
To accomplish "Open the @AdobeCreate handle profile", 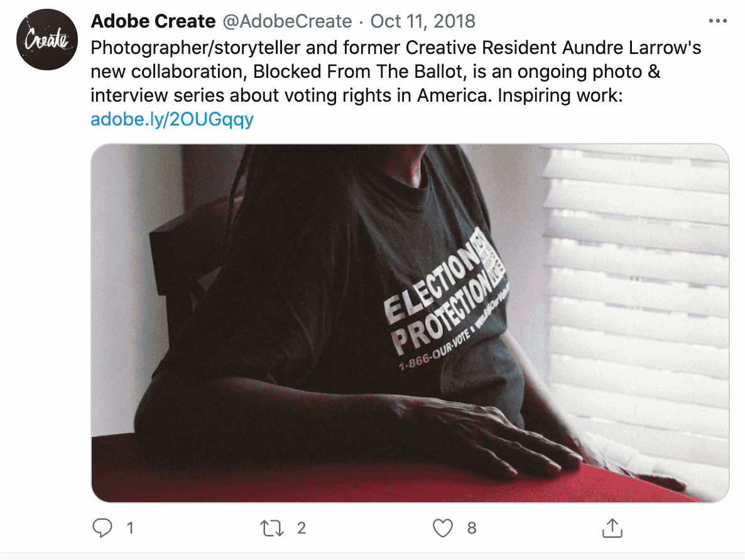I will pyautogui.click(x=287, y=21).
